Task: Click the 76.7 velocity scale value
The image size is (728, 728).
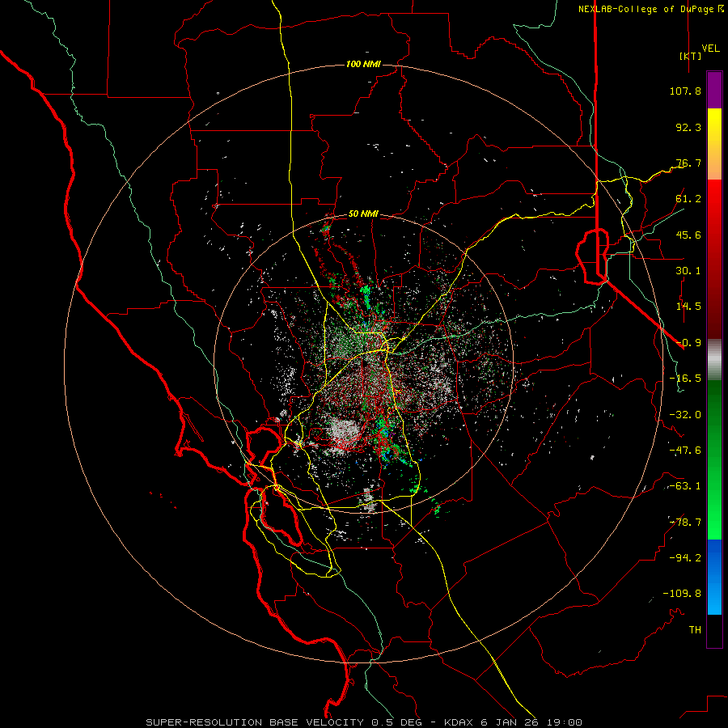Action: point(688,163)
